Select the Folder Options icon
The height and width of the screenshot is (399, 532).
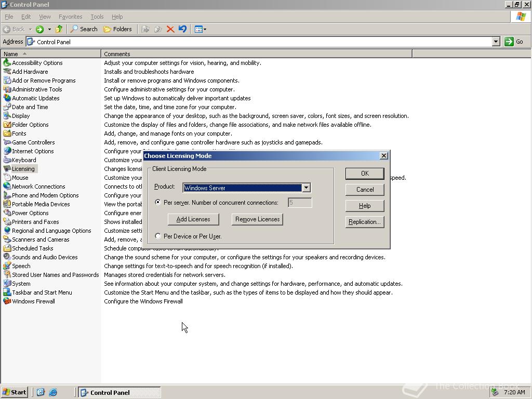pos(7,125)
